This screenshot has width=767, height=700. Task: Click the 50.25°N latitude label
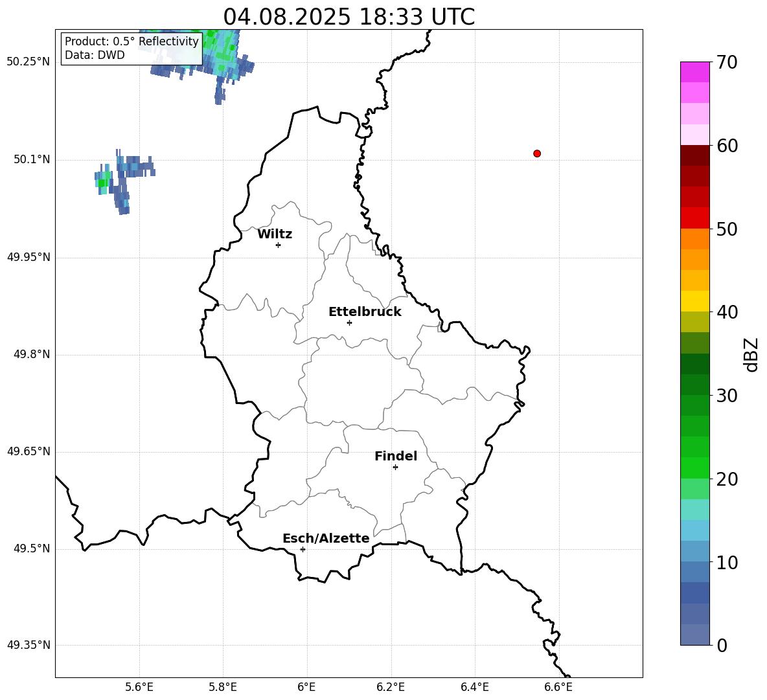click(29, 62)
